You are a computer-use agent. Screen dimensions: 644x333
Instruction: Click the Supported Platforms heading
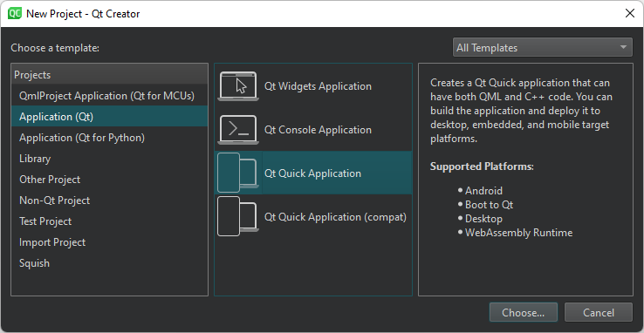click(x=482, y=166)
